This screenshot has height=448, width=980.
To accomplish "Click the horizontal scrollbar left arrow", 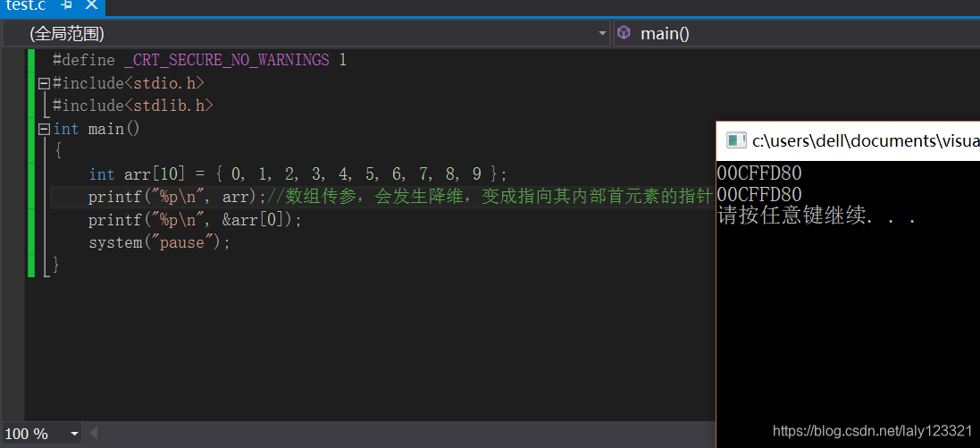I will 95,433.
